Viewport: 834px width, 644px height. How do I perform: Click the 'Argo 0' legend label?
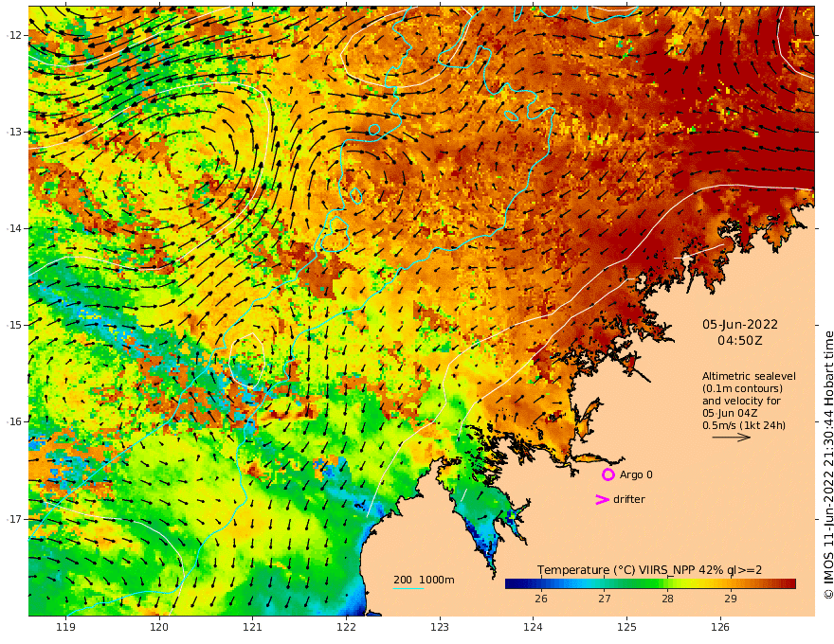(x=636, y=474)
